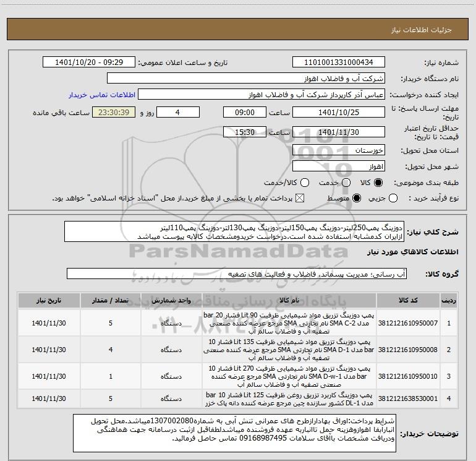Select the کالا radio button
The image size is (476, 461).
pyautogui.click(x=378, y=183)
